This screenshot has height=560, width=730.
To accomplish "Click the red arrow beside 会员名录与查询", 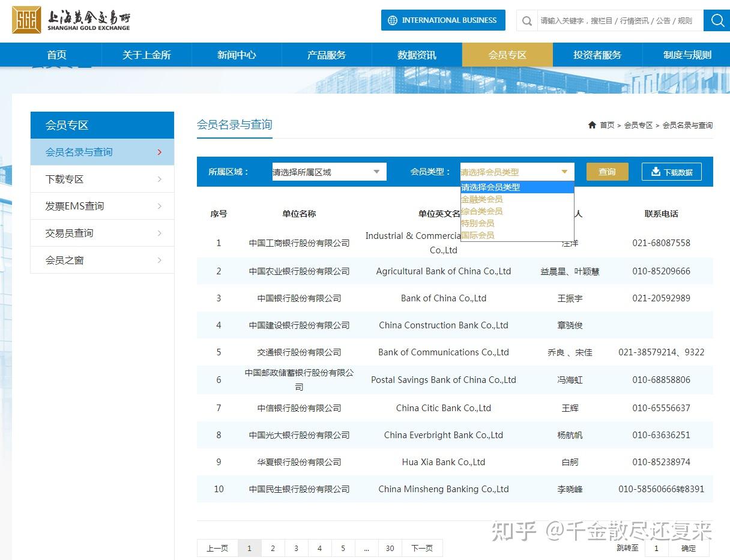I will [x=159, y=152].
